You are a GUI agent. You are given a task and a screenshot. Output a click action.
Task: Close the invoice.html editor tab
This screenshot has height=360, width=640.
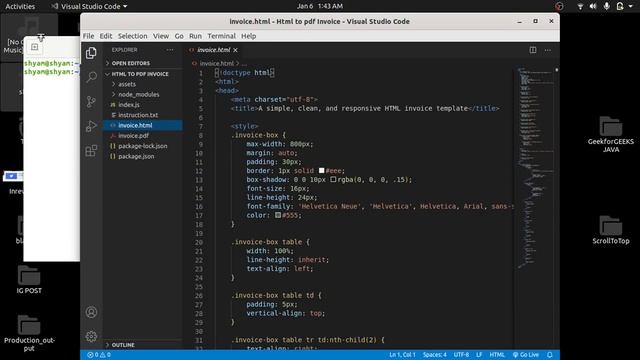[236, 50]
